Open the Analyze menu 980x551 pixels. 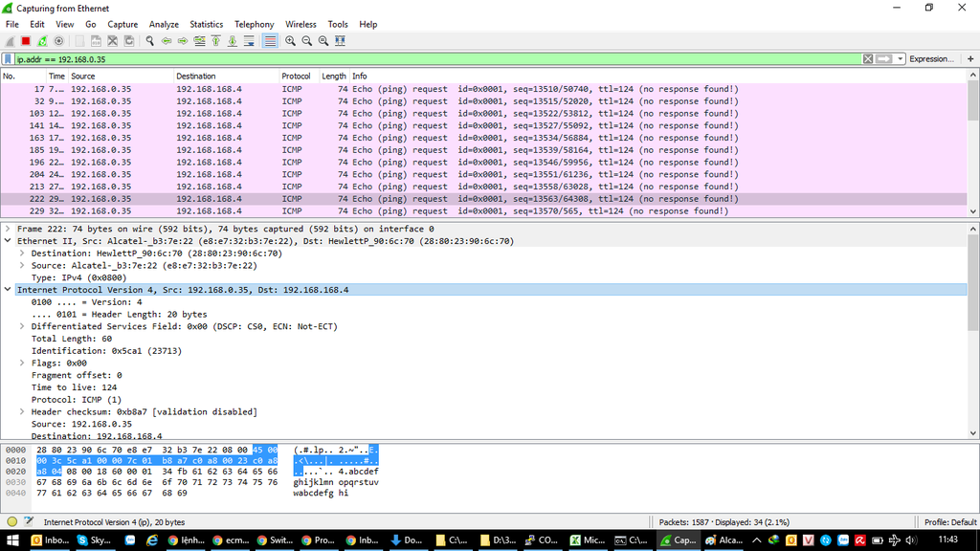click(x=164, y=24)
